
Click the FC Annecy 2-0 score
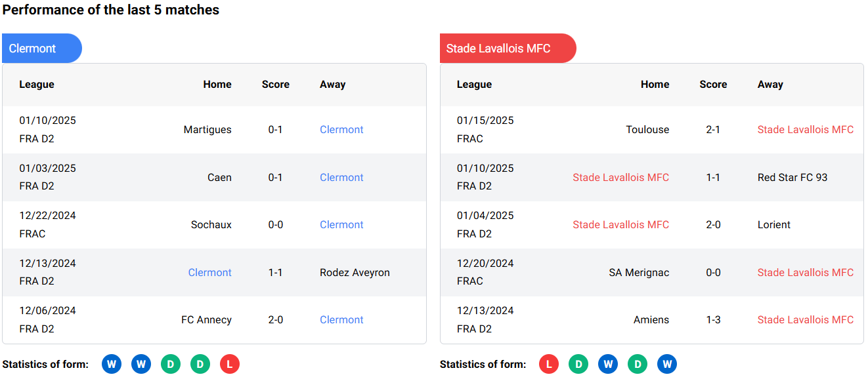point(276,320)
